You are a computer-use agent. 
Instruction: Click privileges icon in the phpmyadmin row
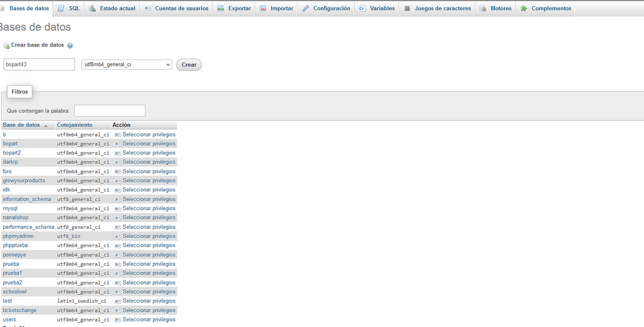[x=118, y=236]
